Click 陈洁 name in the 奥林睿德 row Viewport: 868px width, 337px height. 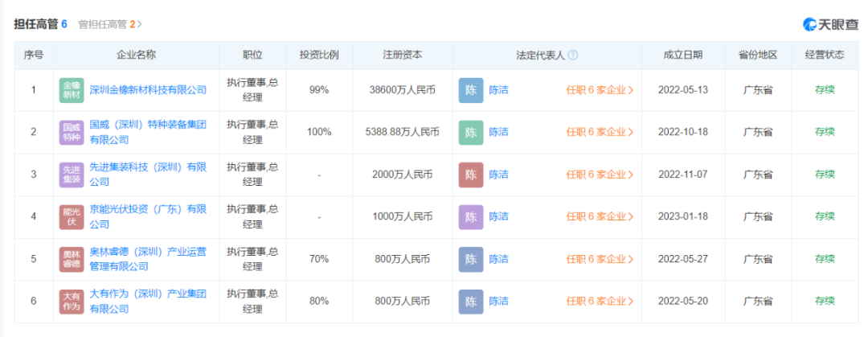498,259
